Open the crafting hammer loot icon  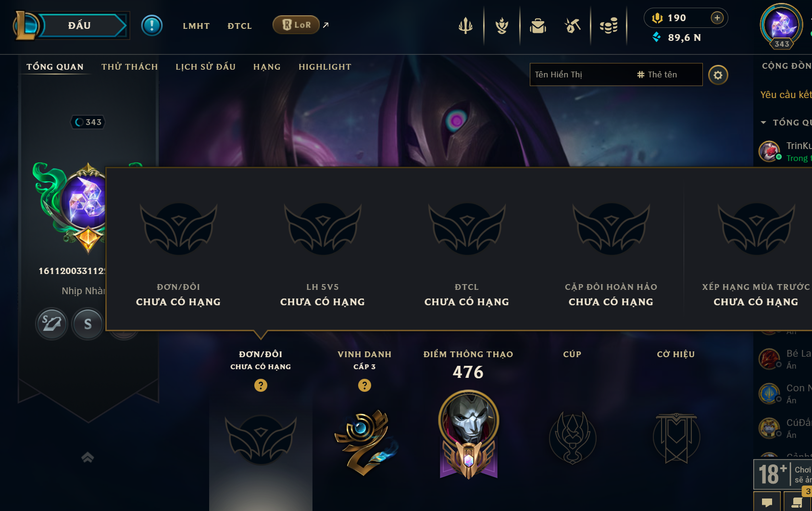[572, 25]
